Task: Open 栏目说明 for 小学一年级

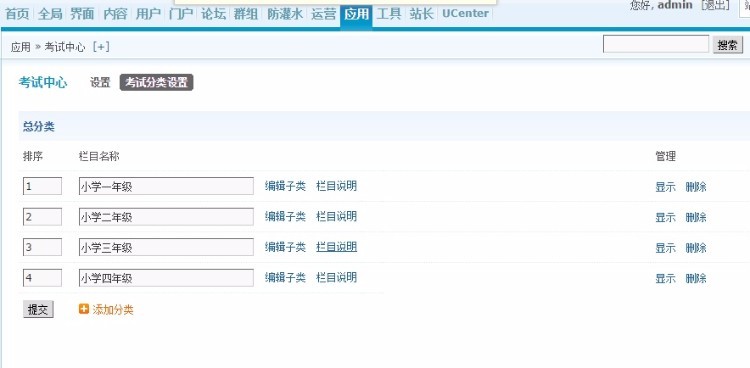Action: pos(336,186)
